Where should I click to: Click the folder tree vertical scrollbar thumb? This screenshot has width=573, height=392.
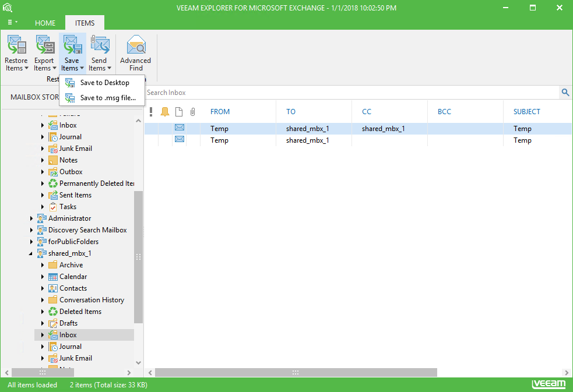pos(138,257)
